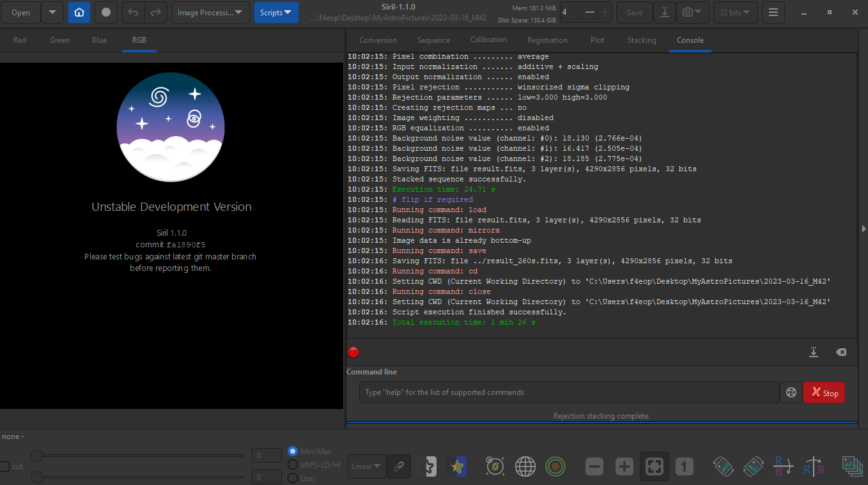This screenshot has height=485, width=868.
Task: Select the MIPS-LO/HI radio option
Action: coord(293,465)
